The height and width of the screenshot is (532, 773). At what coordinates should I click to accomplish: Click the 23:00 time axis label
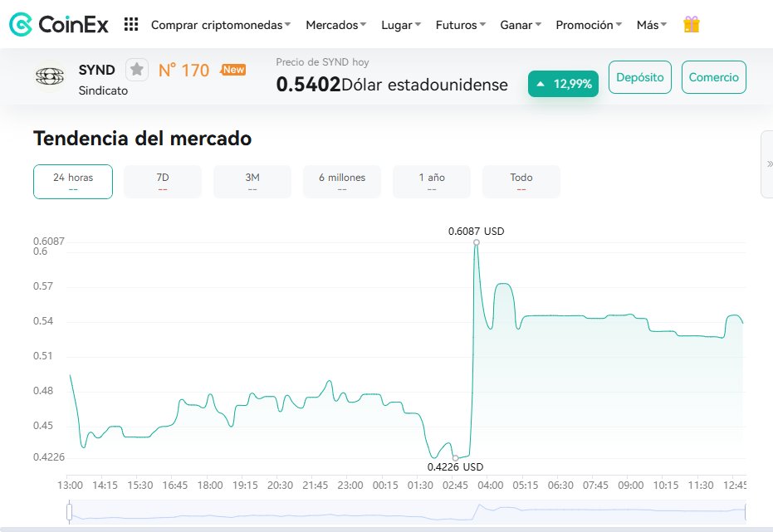coord(350,486)
